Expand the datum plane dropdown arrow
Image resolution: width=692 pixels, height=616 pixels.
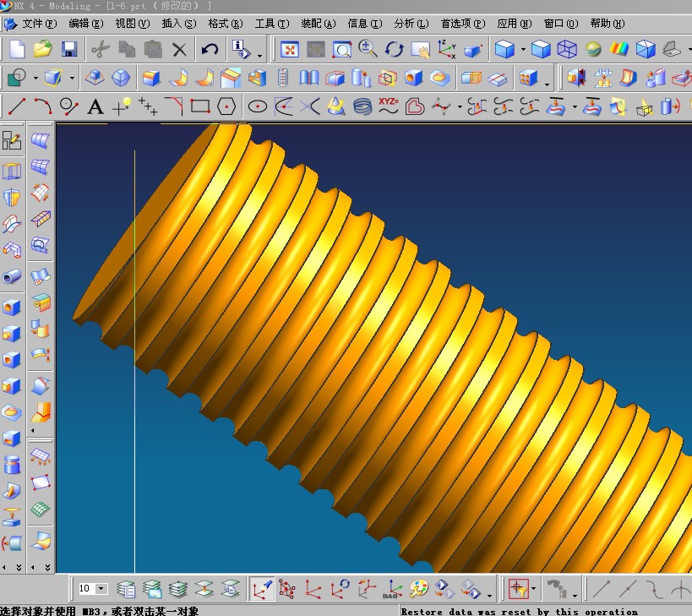click(x=72, y=79)
